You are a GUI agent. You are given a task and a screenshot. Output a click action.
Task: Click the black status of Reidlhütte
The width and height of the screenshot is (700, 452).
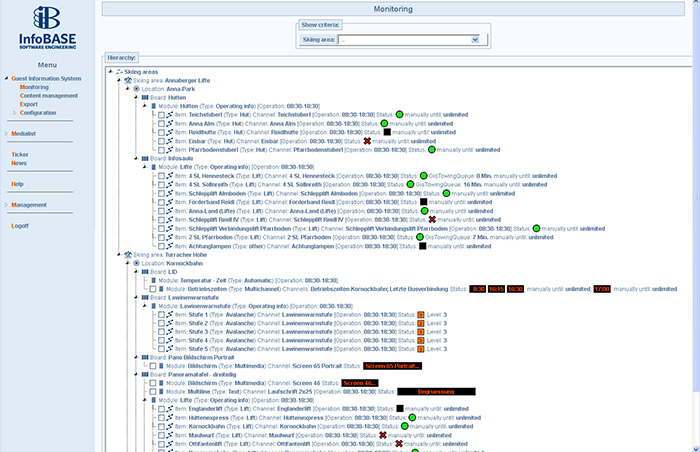pyautogui.click(x=387, y=132)
